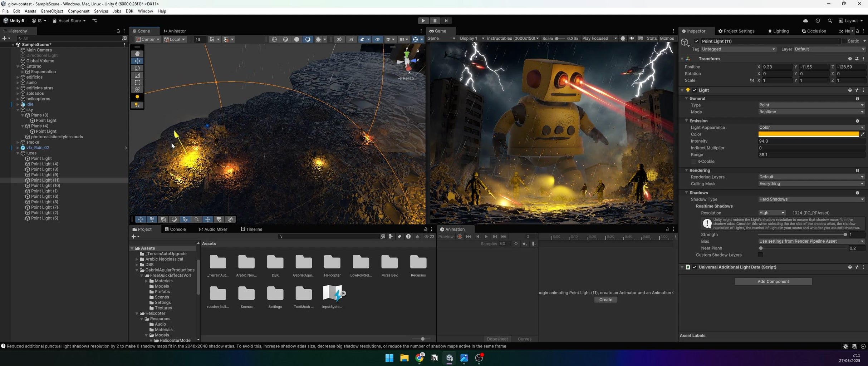The width and height of the screenshot is (868, 366).
Task: Toggle the Hierarchy panel lock icon
Action: tap(118, 31)
